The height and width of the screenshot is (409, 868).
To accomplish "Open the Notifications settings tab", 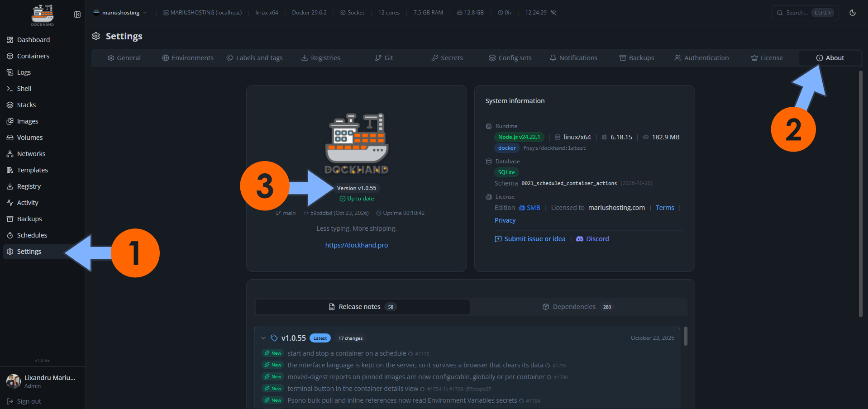I will tap(573, 58).
